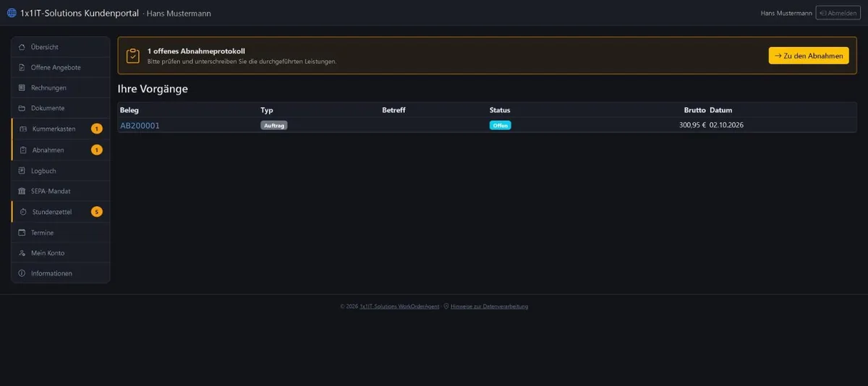Click the Logbuch journal icon
This screenshot has width=868, height=386.
pos(22,171)
